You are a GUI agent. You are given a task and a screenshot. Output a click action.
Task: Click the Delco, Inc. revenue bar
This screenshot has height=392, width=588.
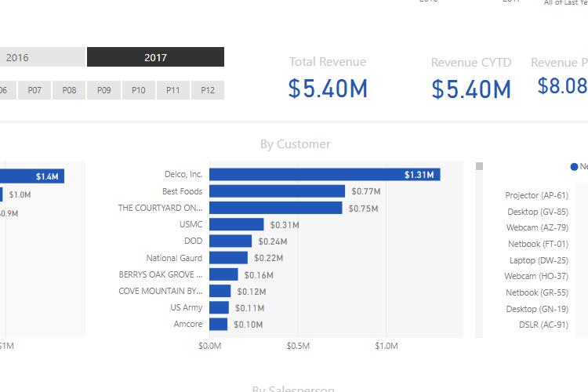pos(325,174)
